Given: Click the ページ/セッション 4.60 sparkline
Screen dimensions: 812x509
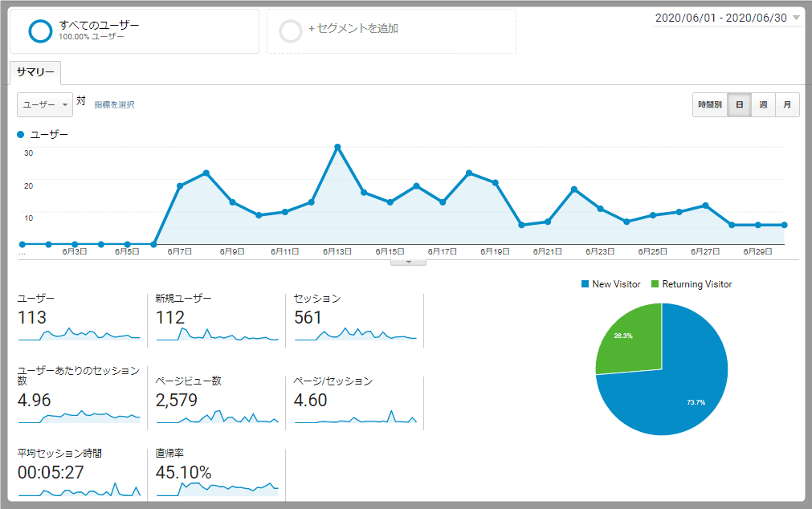Looking at the screenshot, I should tap(355, 417).
